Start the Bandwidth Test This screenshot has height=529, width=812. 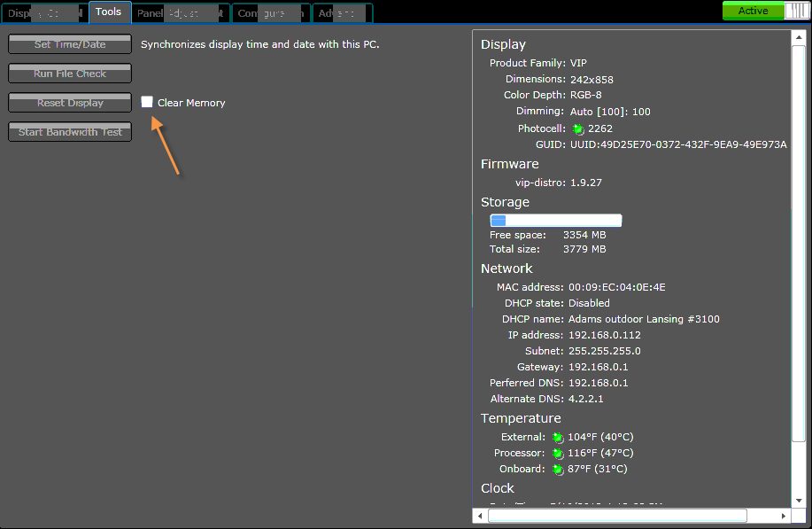pos(70,132)
